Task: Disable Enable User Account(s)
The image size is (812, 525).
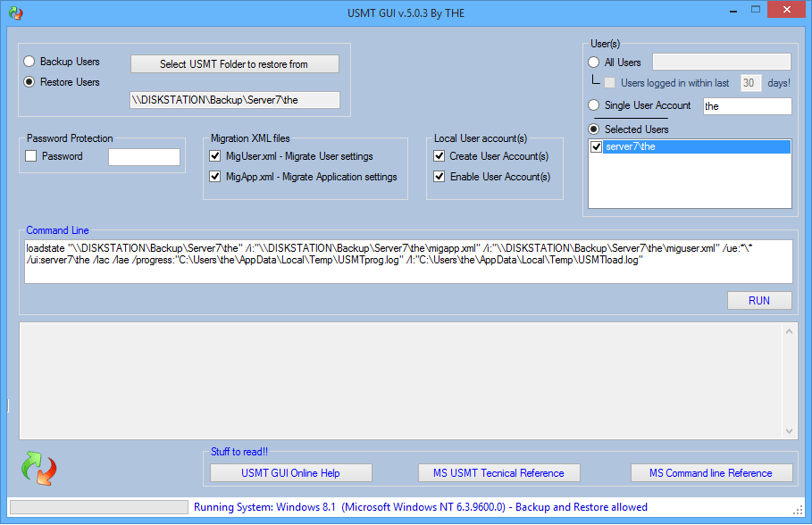Action: point(438,177)
